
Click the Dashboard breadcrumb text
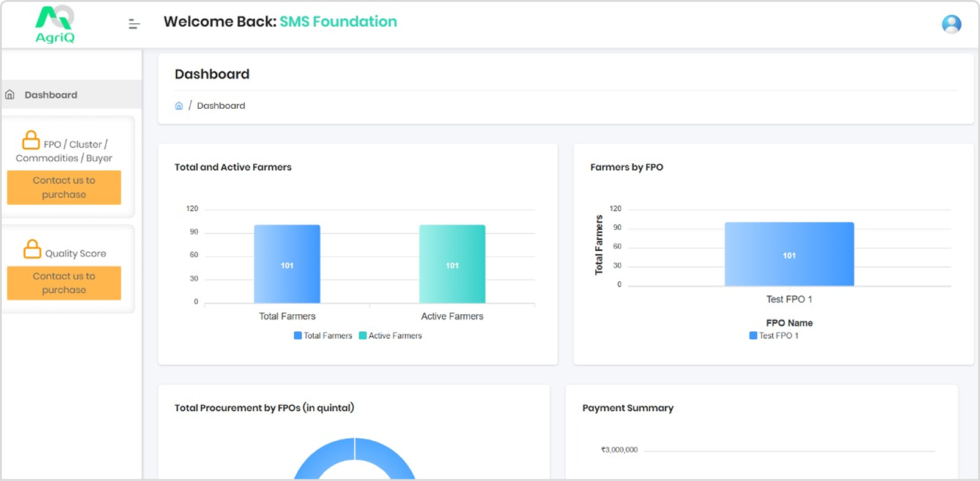[221, 106]
